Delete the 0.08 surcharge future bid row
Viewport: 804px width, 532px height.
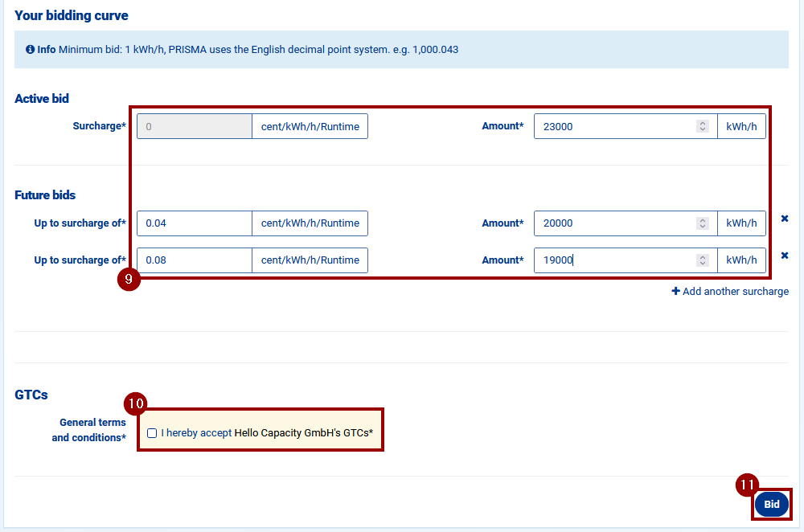tap(785, 256)
